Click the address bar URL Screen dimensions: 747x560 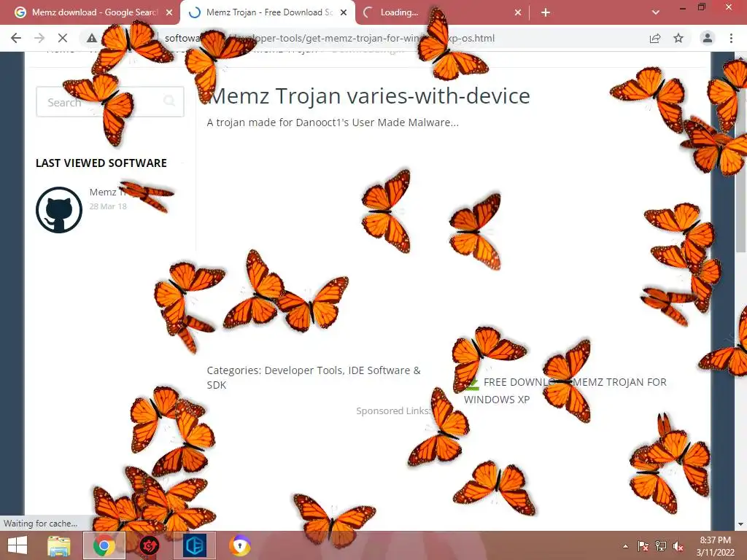[330, 38]
